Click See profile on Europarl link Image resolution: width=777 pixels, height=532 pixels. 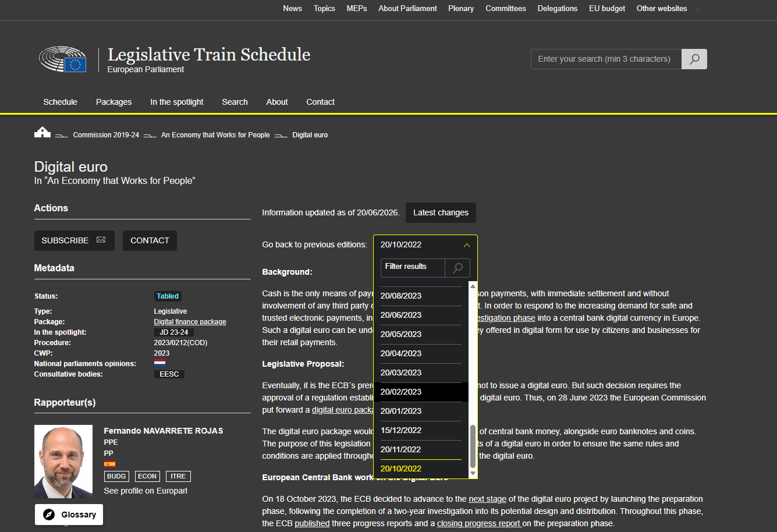tap(146, 491)
